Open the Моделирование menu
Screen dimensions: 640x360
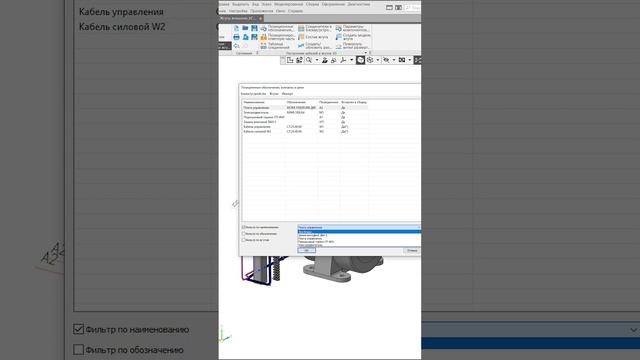pos(288,4)
